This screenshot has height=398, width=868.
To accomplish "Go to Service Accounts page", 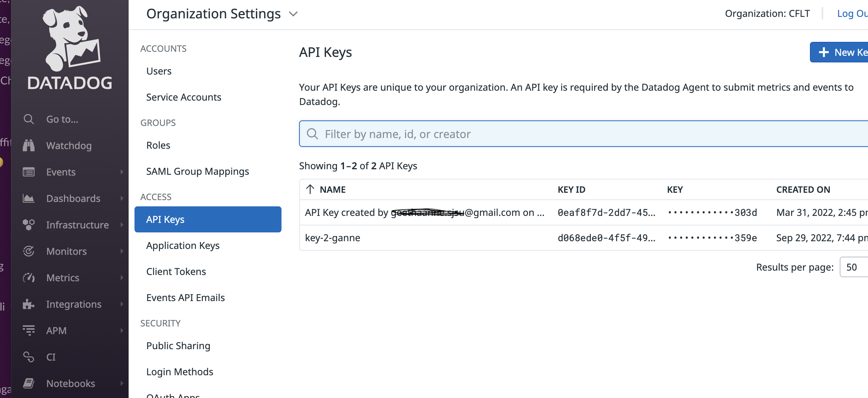I will 184,97.
